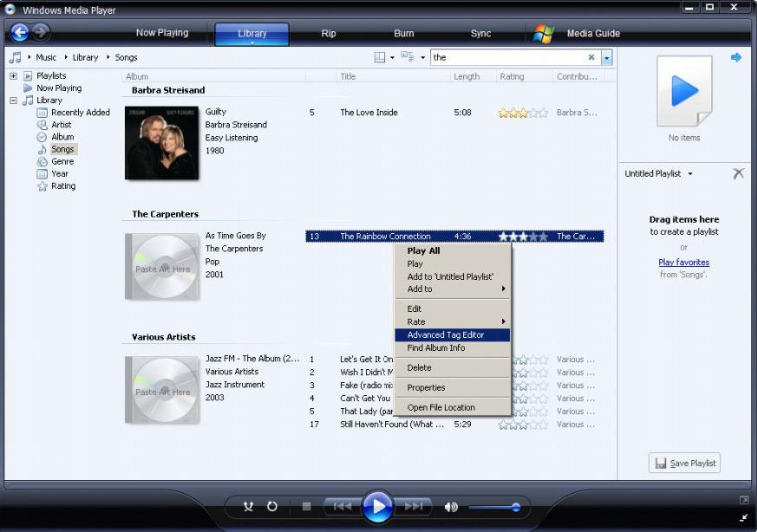Toggle repeat mode
Image resolution: width=757 pixels, height=532 pixels.
click(272, 506)
